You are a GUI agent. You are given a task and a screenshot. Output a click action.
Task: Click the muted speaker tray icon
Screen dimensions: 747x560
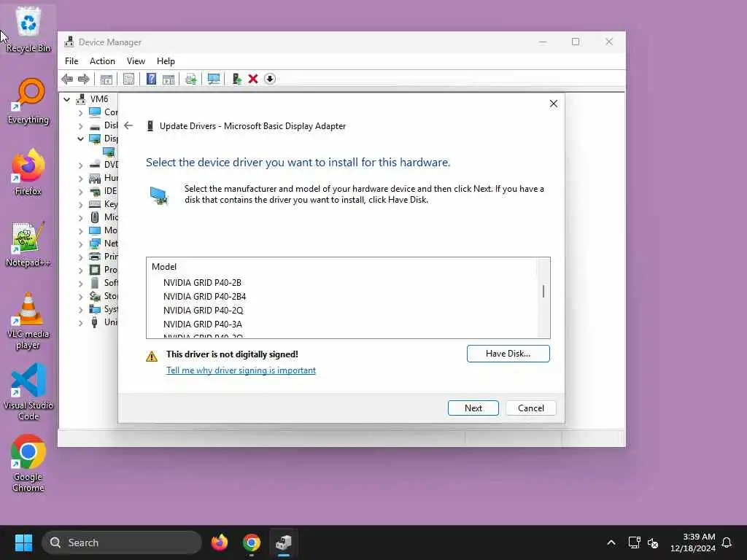(653, 542)
